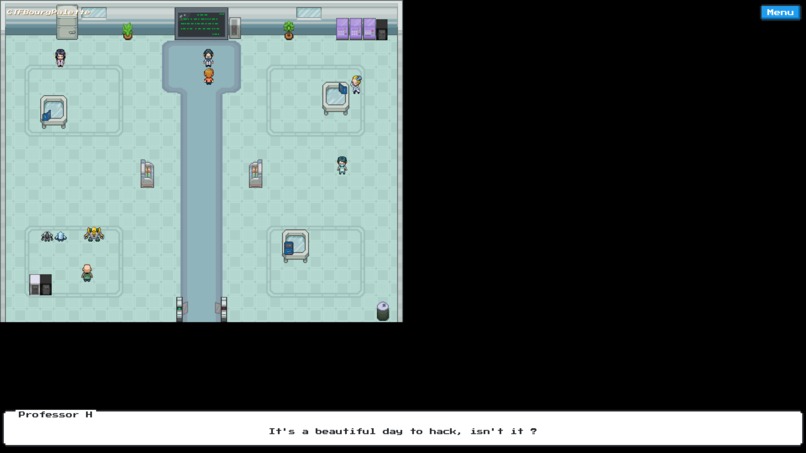This screenshot has width=806, height=453.
Task: Select the orange-haired player character
Action: (208, 76)
